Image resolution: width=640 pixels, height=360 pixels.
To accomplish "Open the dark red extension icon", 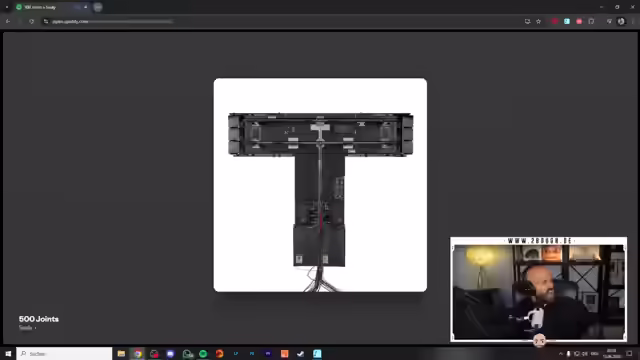I will [554, 21].
